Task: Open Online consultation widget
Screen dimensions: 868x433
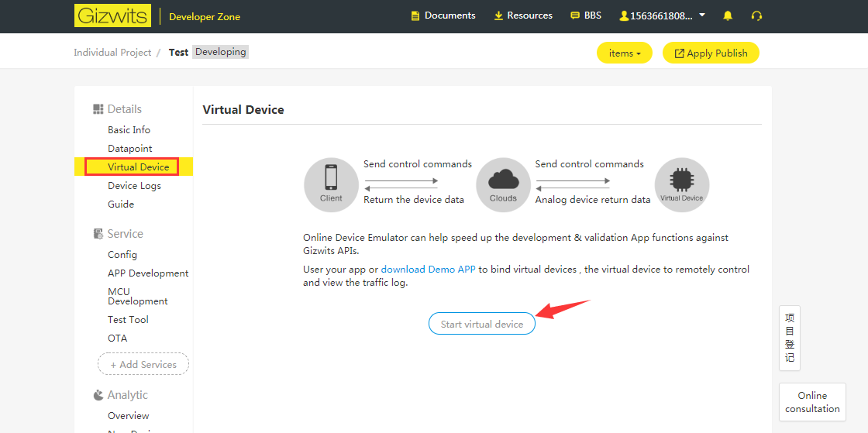Action: pos(813,402)
